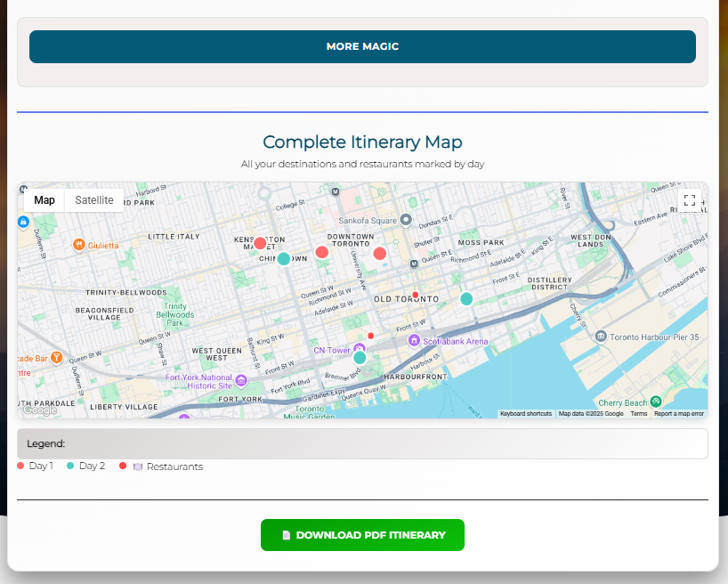Viewport: 728px width, 584px height.
Task: Click small restaurant dot in Old Toronto
Action: tap(415, 295)
